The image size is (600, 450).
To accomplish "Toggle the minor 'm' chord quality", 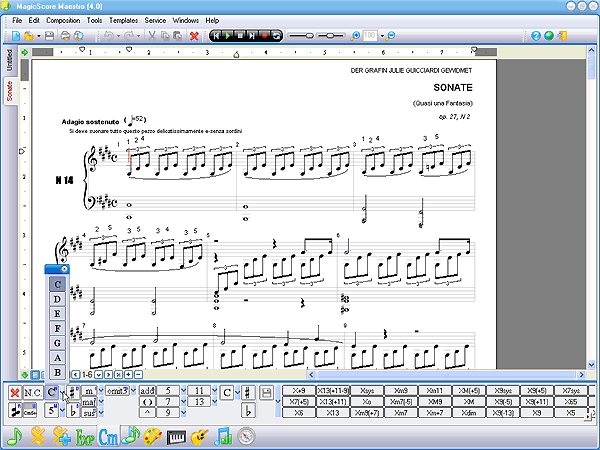I will pos(89,391).
